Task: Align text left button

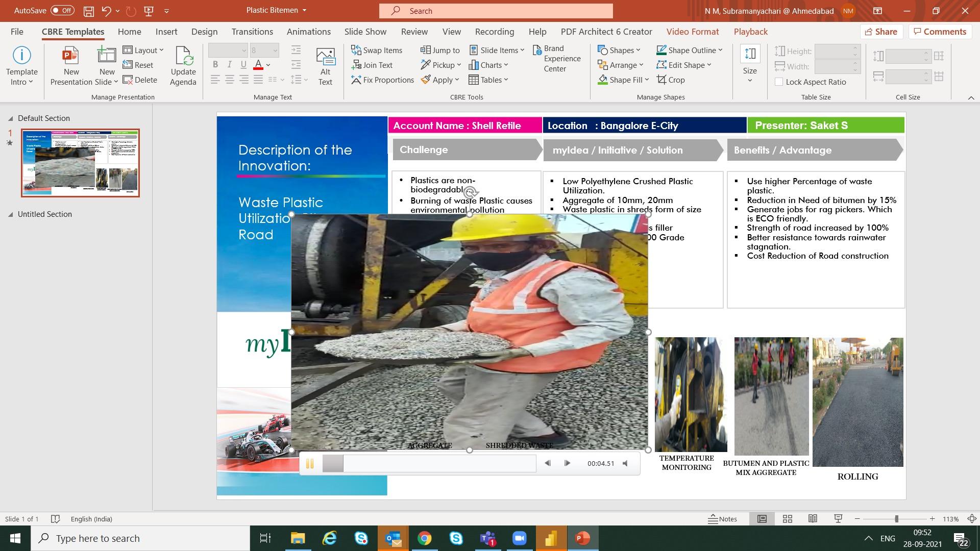Action: point(215,80)
